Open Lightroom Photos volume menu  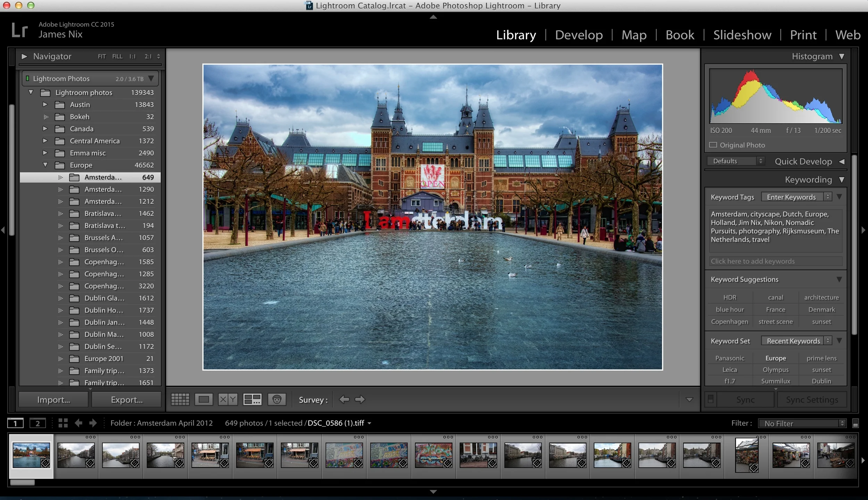(x=151, y=79)
